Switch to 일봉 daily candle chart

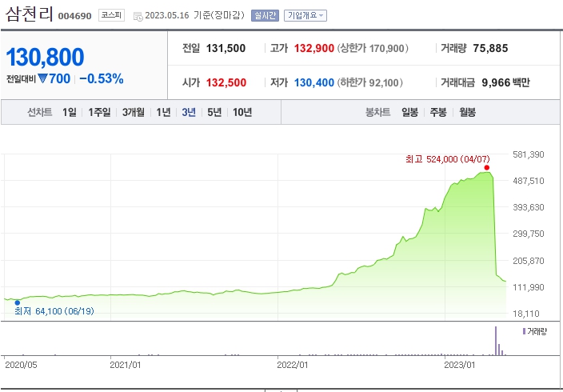point(409,112)
